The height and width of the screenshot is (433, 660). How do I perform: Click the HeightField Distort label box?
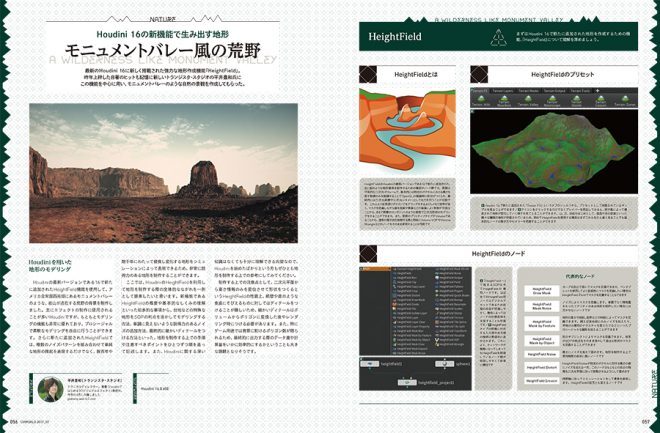click(542, 368)
